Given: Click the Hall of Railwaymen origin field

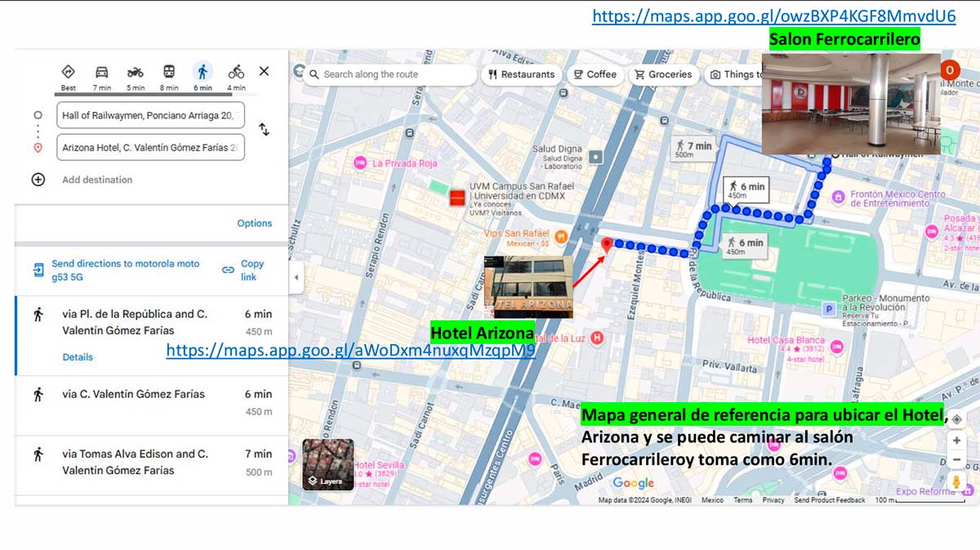Looking at the screenshot, I should click(x=150, y=115).
